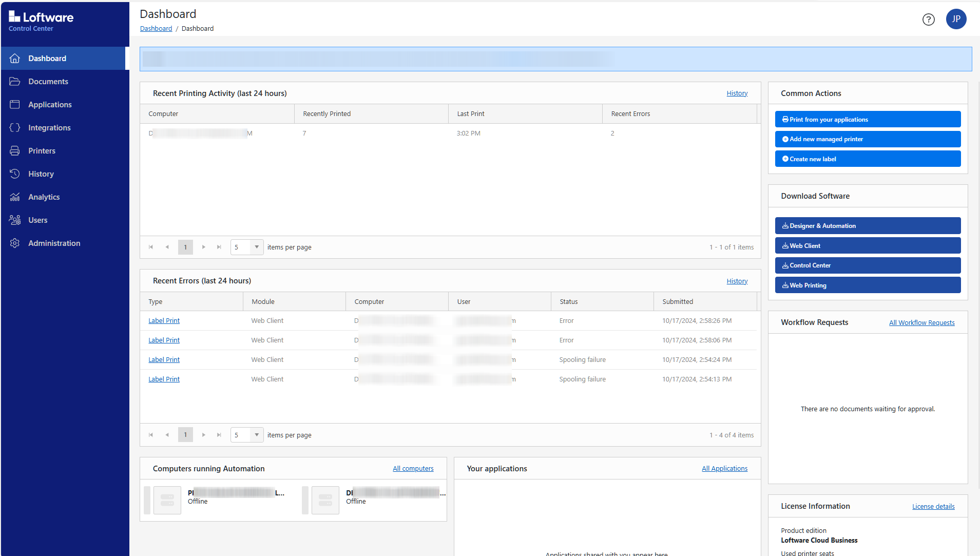Click the Printers icon in sidebar

click(15, 151)
